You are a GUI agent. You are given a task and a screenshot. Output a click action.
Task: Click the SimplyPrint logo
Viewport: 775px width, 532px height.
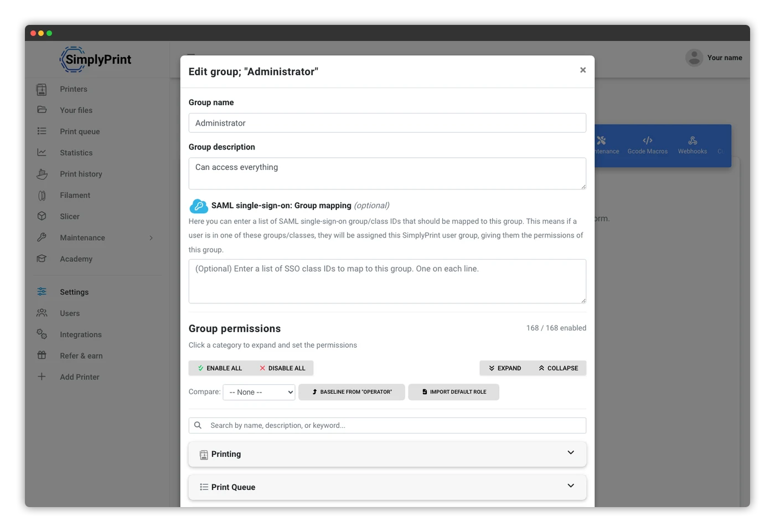pos(96,59)
